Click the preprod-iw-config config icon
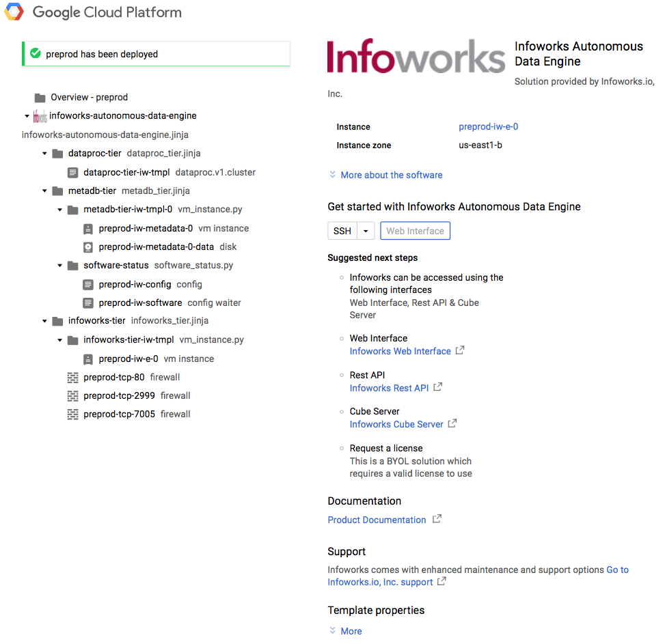 [87, 284]
